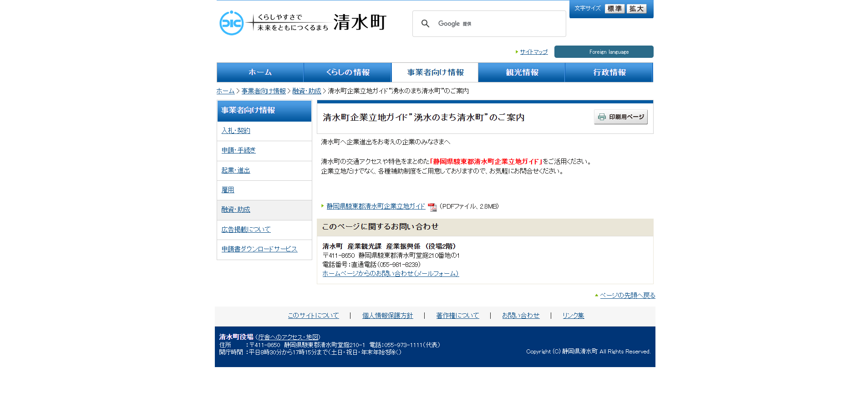The image size is (868, 409).
Task: Click the 事業者向け情報 sidebar header
Action: [264, 111]
